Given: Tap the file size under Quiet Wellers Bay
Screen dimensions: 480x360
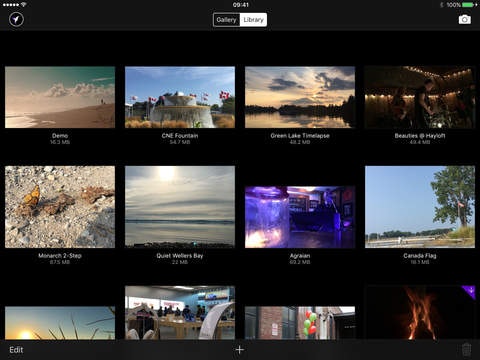Looking at the screenshot, I should (x=180, y=262).
